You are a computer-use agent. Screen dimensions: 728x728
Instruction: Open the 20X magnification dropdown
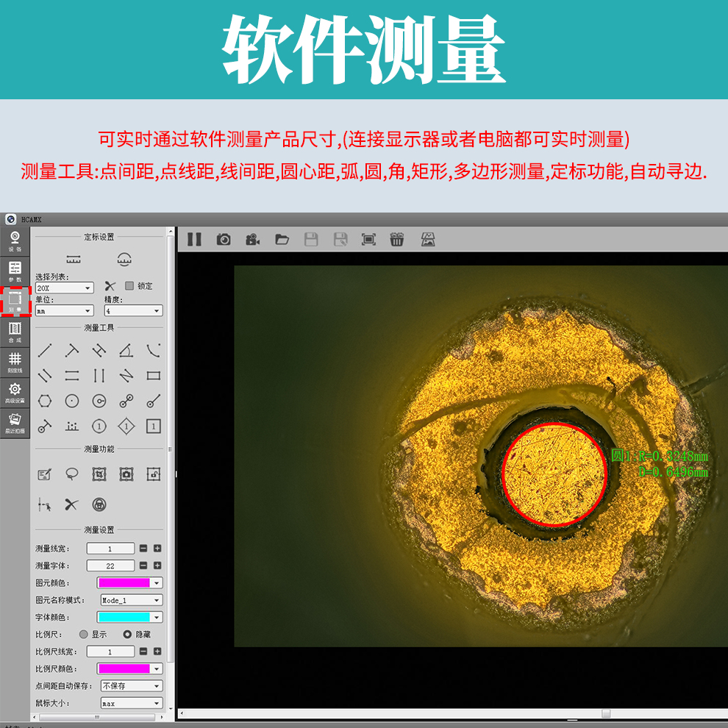click(64, 289)
